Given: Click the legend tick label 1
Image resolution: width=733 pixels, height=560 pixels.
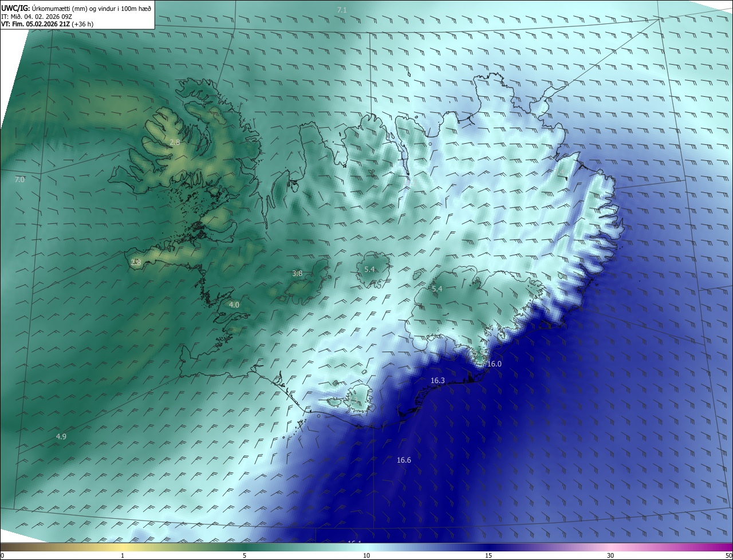Looking at the screenshot, I should point(123,556).
